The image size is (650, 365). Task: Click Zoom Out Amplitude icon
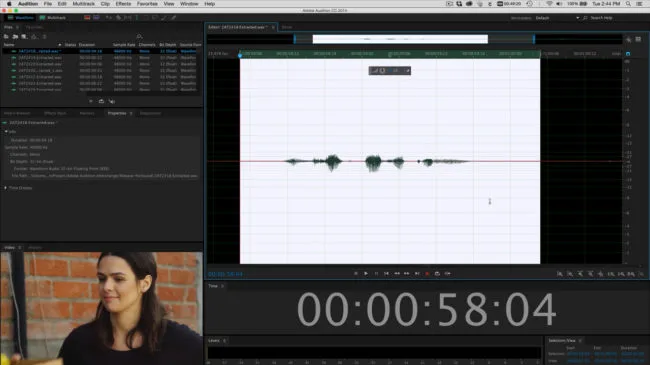[x=570, y=274]
